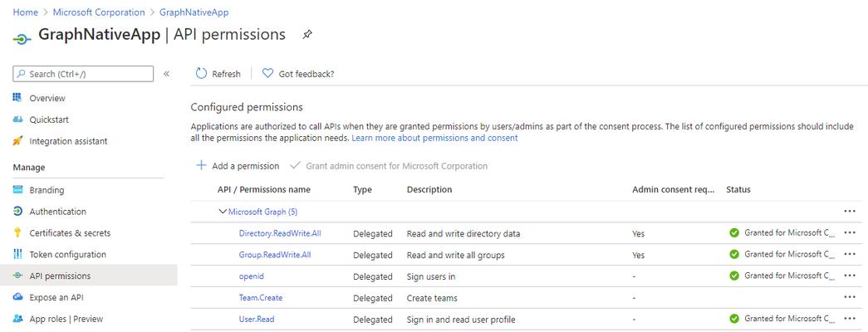Click the Integration assistant rocket icon
Viewport: 868px width, 332px height.
coord(17,141)
